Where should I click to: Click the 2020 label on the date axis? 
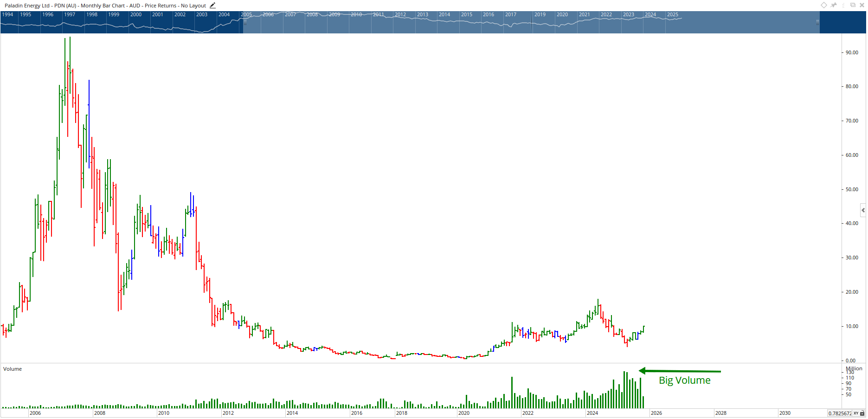464,413
